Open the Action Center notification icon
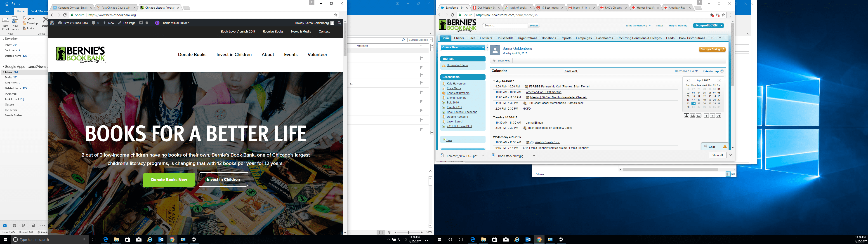 point(427,240)
